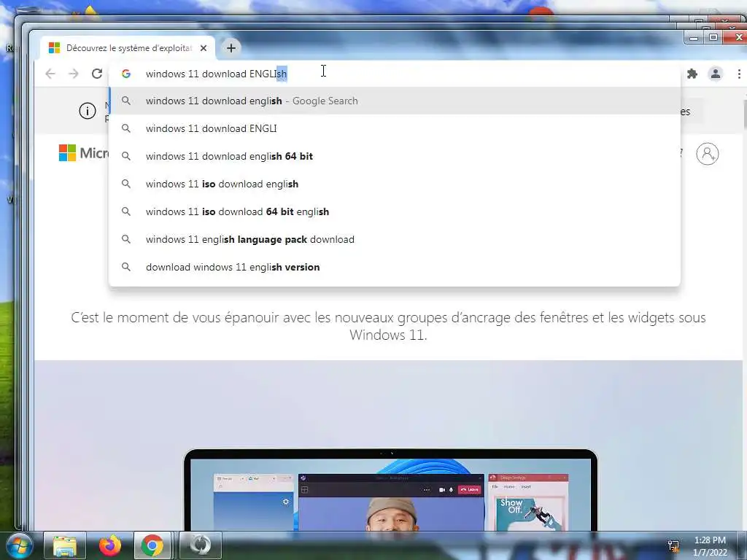The width and height of the screenshot is (747, 560).
Task: Open Windows Start orb button
Action: pyautogui.click(x=19, y=545)
